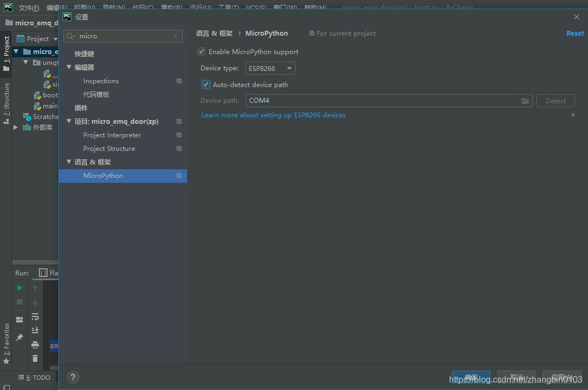Toggle the soft-wrap icon in the Run panel
The height and width of the screenshot is (390, 588).
click(35, 317)
